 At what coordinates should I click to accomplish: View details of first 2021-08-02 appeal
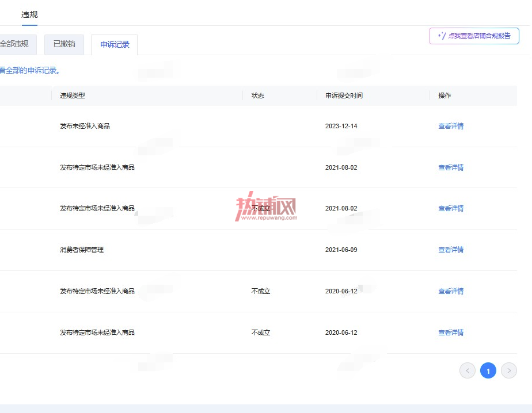451,167
